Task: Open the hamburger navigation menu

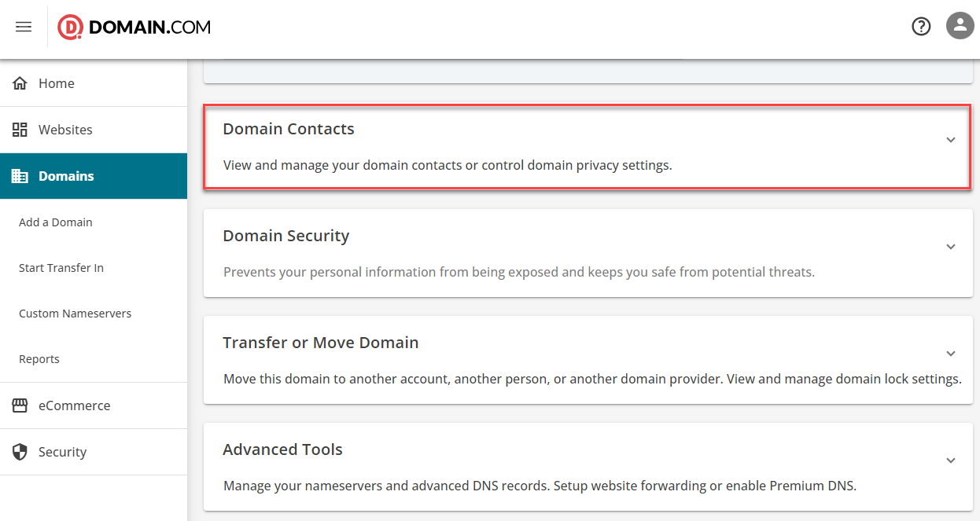Action: [24, 27]
